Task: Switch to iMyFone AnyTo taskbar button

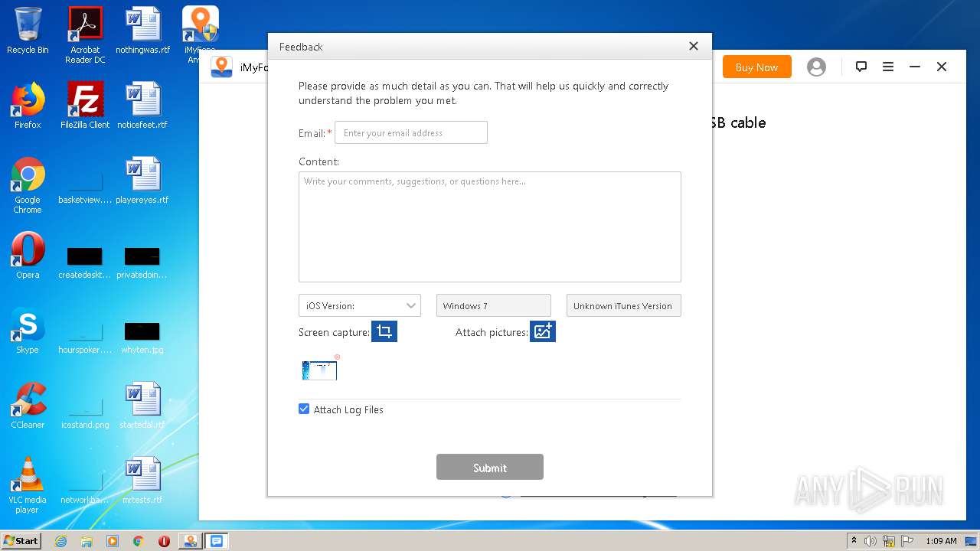Action: (190, 541)
